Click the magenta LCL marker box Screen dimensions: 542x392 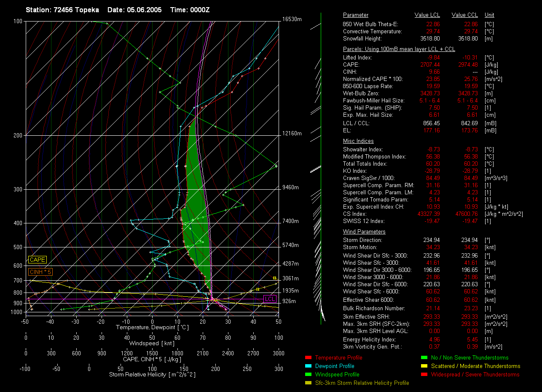270,299
